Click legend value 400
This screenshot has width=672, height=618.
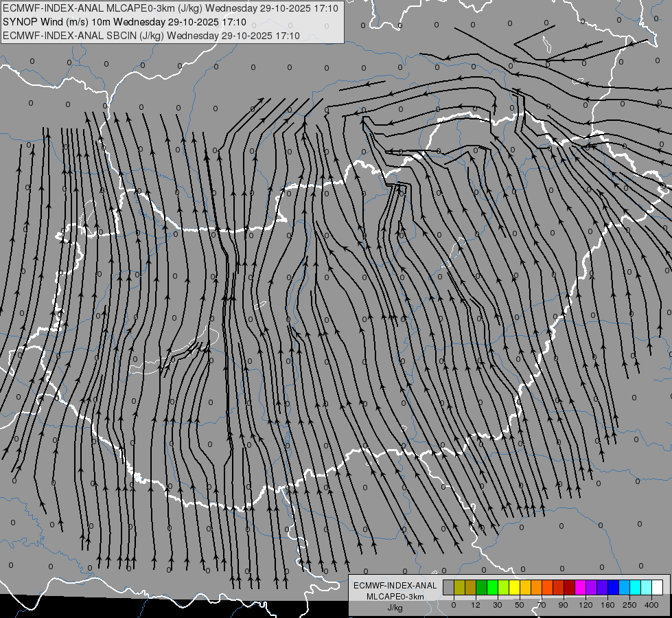pyautogui.click(x=651, y=605)
